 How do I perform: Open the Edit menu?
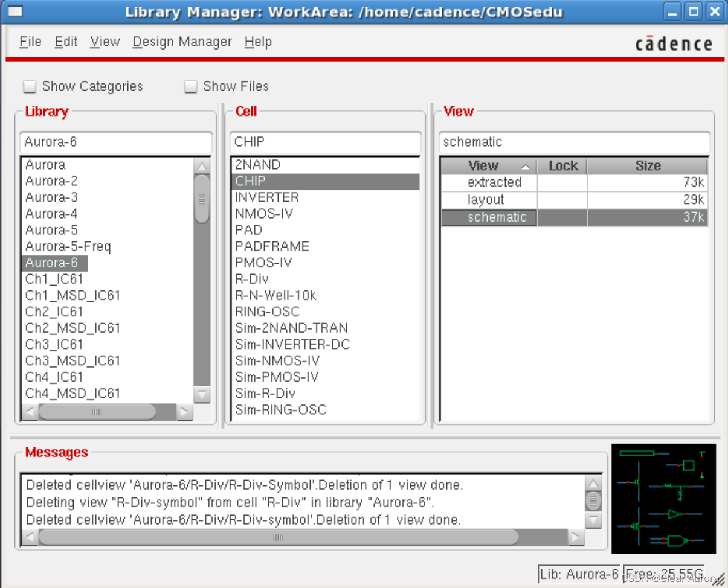[x=66, y=42]
